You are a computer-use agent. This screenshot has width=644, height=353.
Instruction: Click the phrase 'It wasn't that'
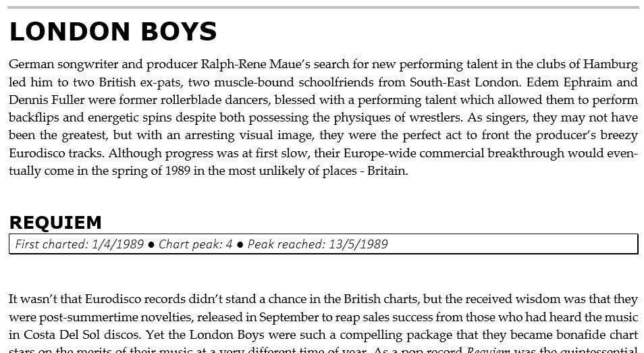[45, 299]
